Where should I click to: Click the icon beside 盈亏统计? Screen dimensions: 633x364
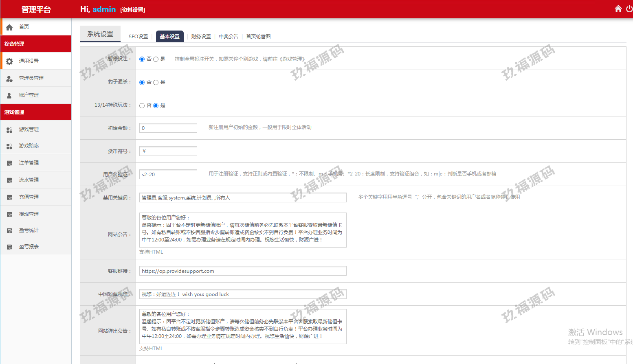pyautogui.click(x=9, y=231)
